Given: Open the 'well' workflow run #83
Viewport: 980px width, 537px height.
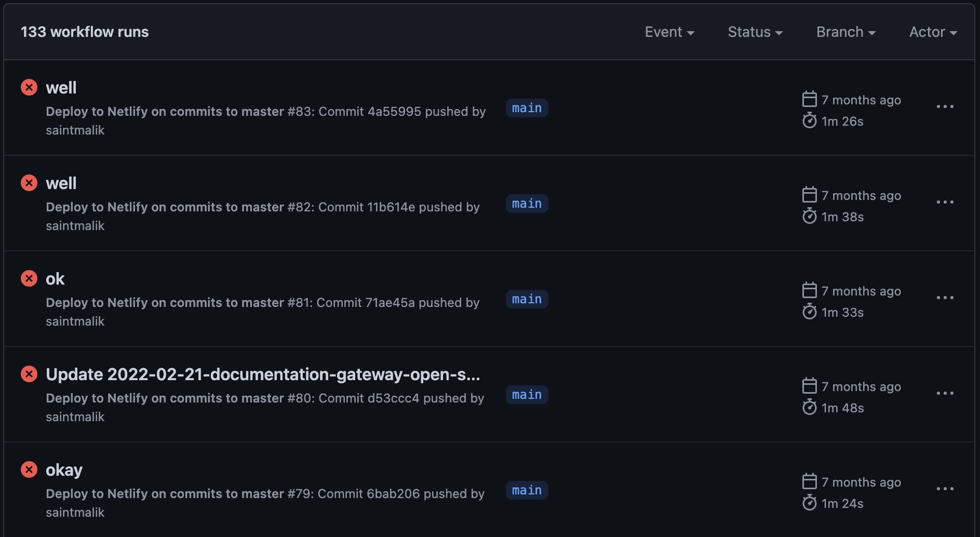Looking at the screenshot, I should click(x=61, y=88).
